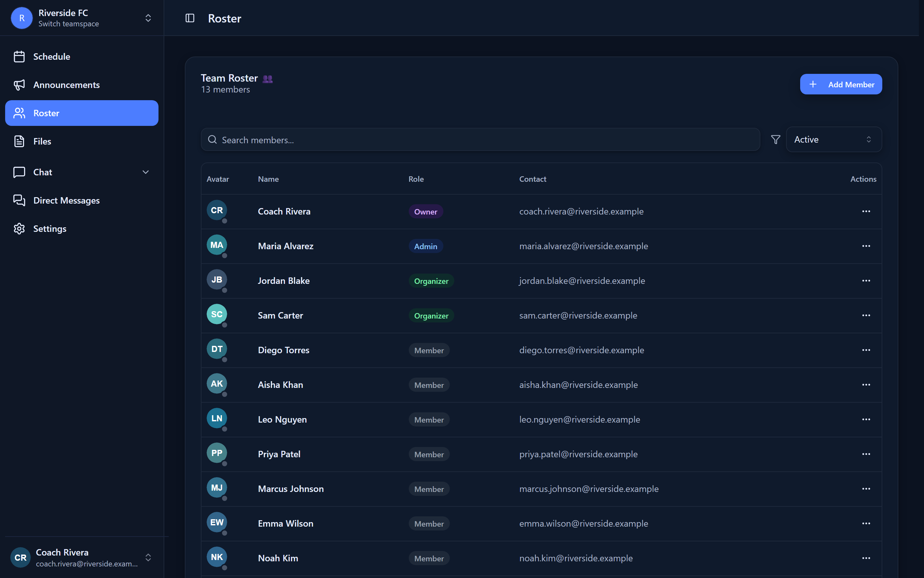Toggle the sidebar panel icon

(x=190, y=18)
